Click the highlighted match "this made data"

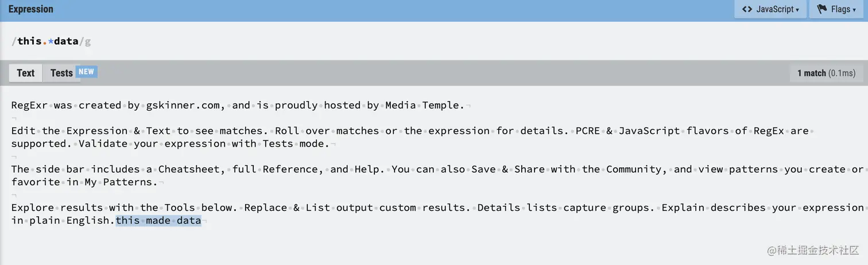coord(158,220)
